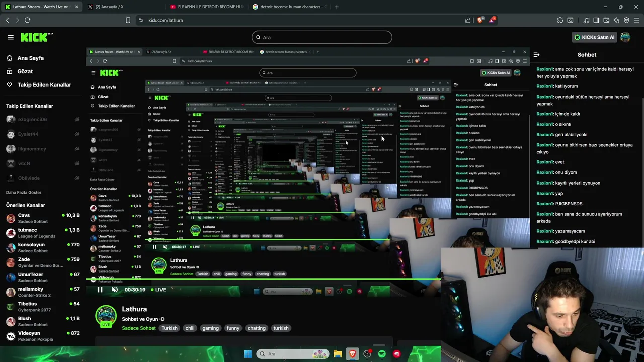Image resolution: width=644 pixels, height=362 pixels.
Task: Open the user profile avatar menu
Action: (625, 37)
